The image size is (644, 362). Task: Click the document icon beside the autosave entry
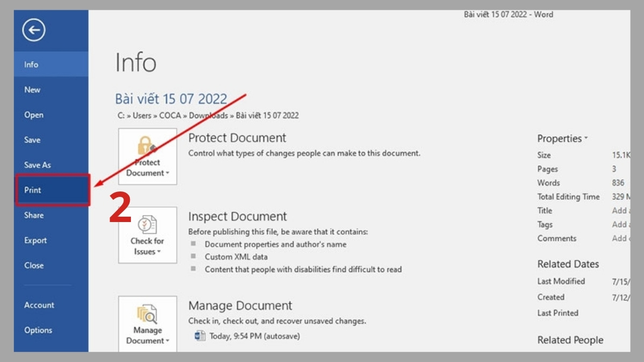[x=201, y=335]
